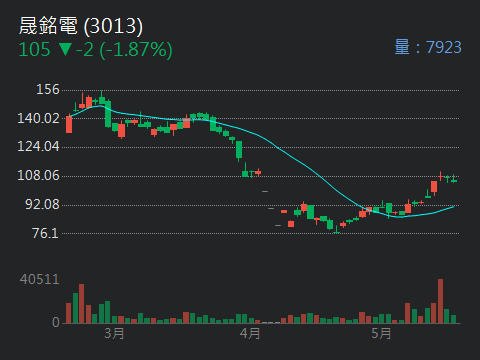
Task: Click the large green candlestick below 124.04 line
Action: click(x=239, y=150)
